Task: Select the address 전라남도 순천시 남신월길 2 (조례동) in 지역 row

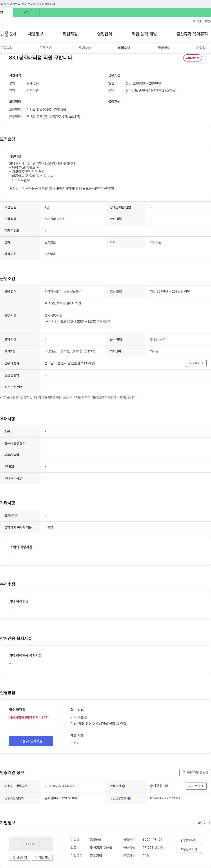Action: (151, 90)
